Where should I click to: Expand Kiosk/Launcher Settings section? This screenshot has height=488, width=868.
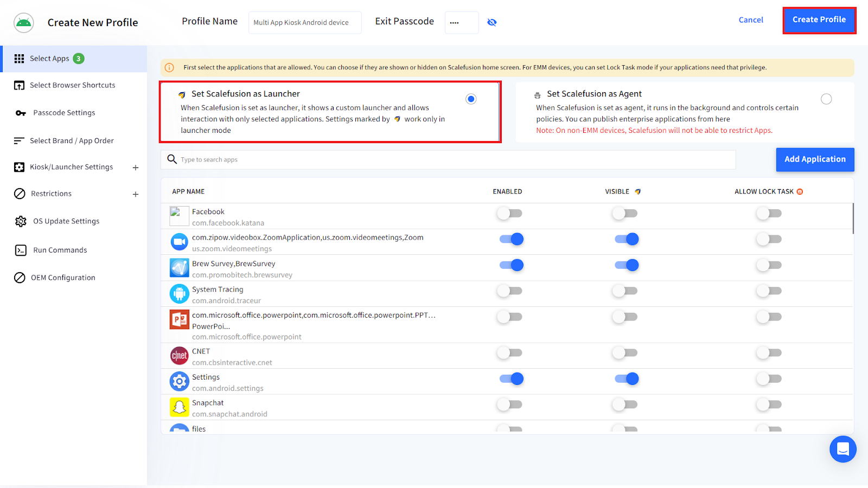[136, 168]
